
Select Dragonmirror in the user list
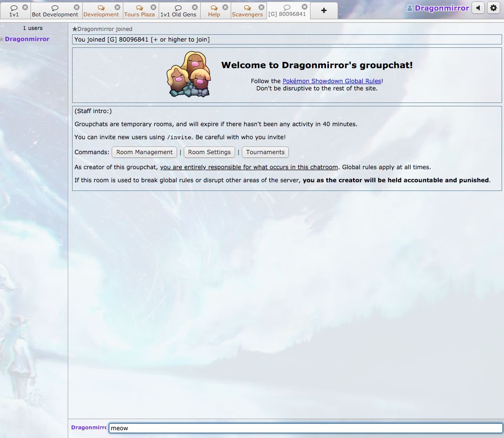click(x=27, y=39)
